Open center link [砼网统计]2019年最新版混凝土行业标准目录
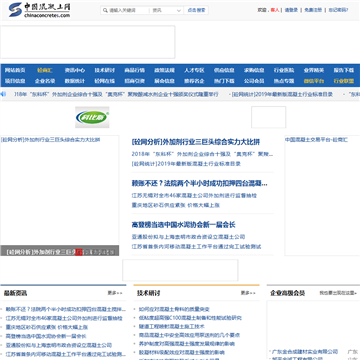The image size is (360, 360). 186,164
